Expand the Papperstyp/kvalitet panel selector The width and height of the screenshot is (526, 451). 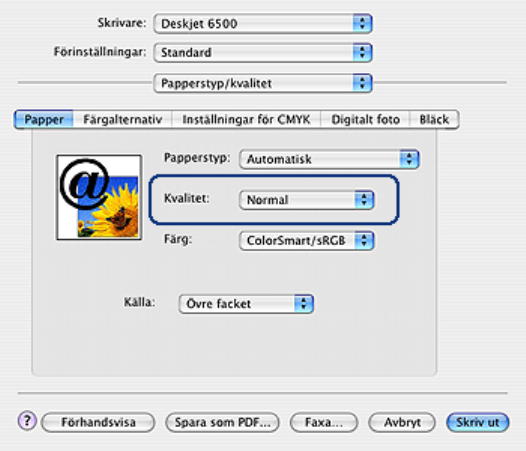[263, 83]
